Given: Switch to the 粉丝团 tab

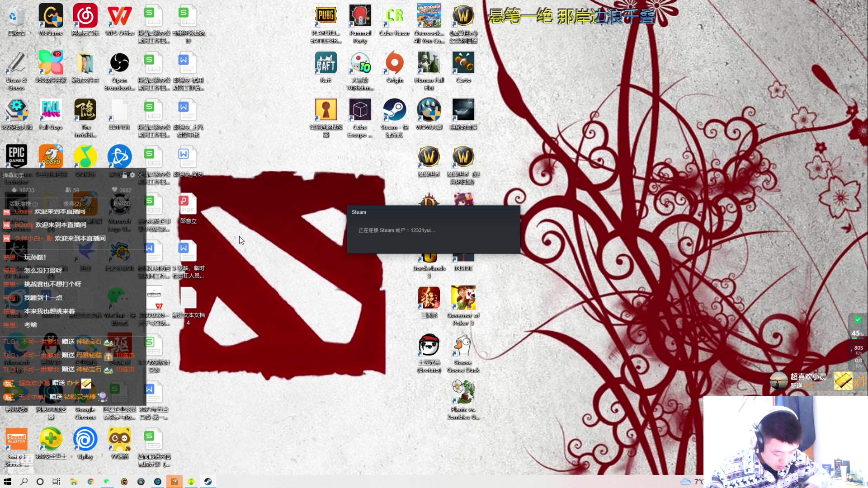Looking at the screenshot, I should [121, 204].
